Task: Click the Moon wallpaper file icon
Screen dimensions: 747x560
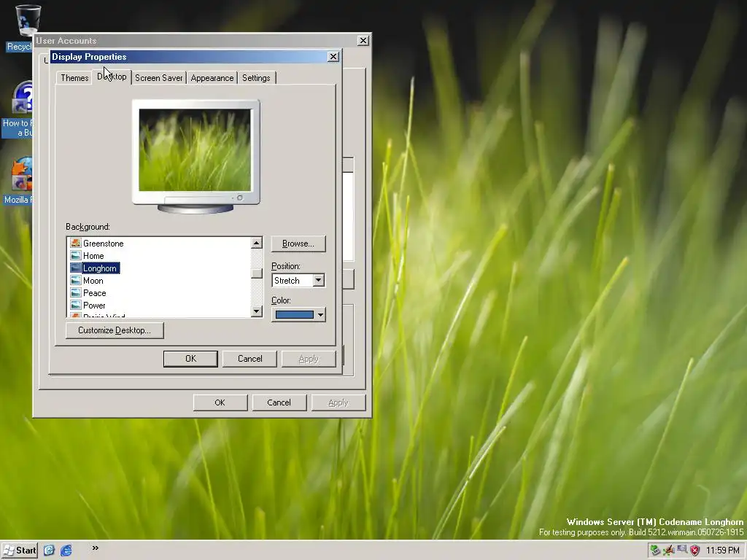Action: tap(75, 280)
